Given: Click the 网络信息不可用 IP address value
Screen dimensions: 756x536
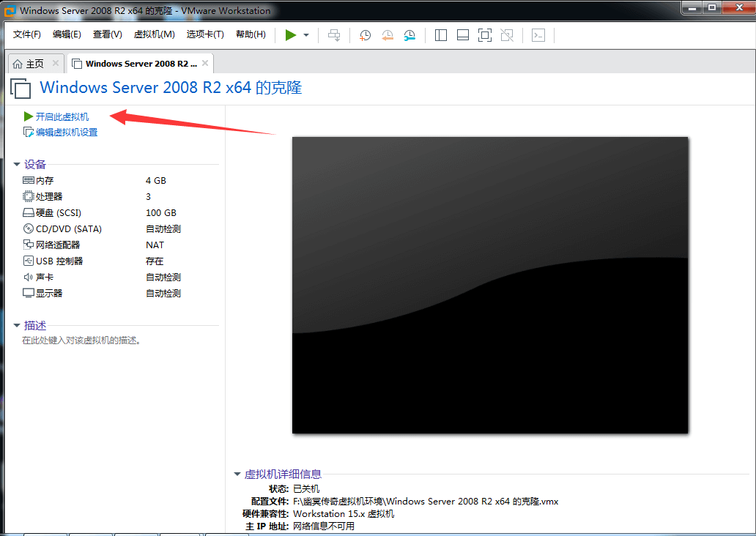Looking at the screenshot, I should [324, 526].
